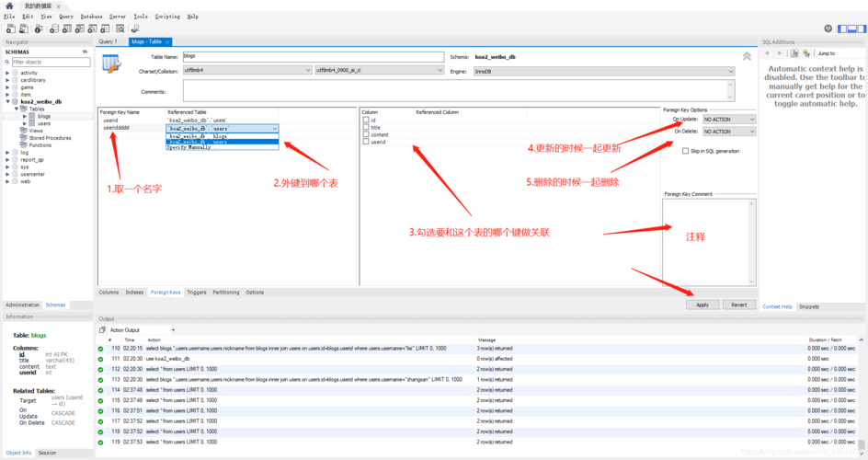Open the object inspector toolbar icon

pyautogui.click(x=39, y=29)
